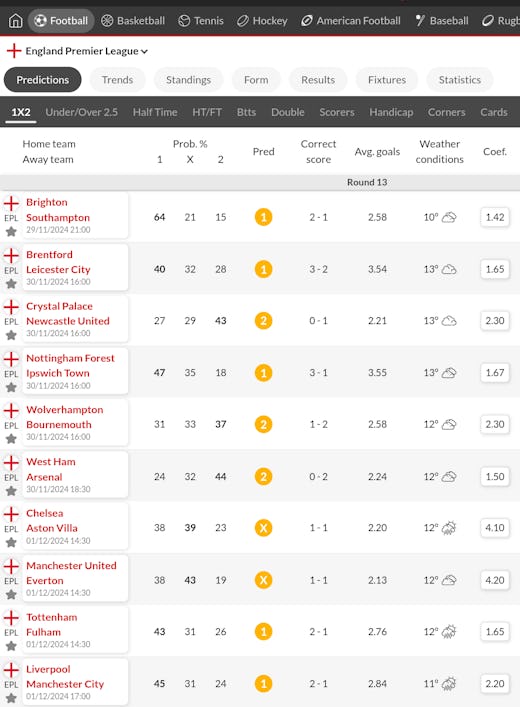The width and height of the screenshot is (520, 707).
Task: Expand the England Premier League dropdown
Action: (78, 51)
